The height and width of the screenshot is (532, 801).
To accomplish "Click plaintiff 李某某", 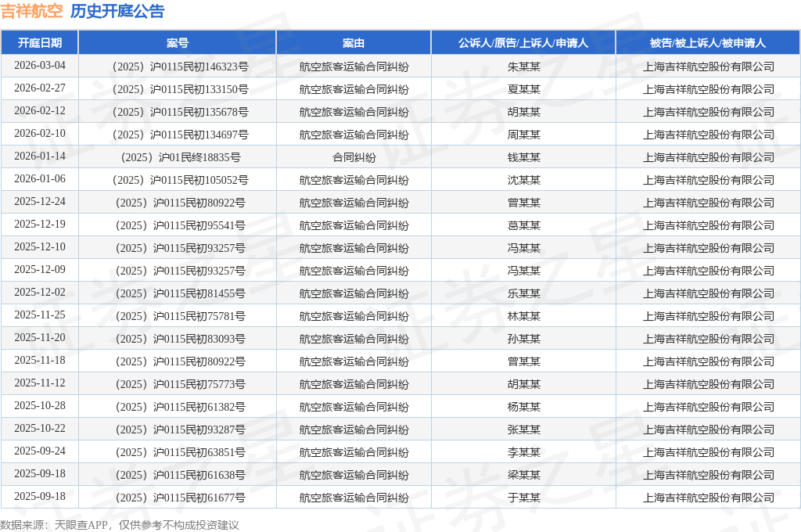I will (x=523, y=451).
